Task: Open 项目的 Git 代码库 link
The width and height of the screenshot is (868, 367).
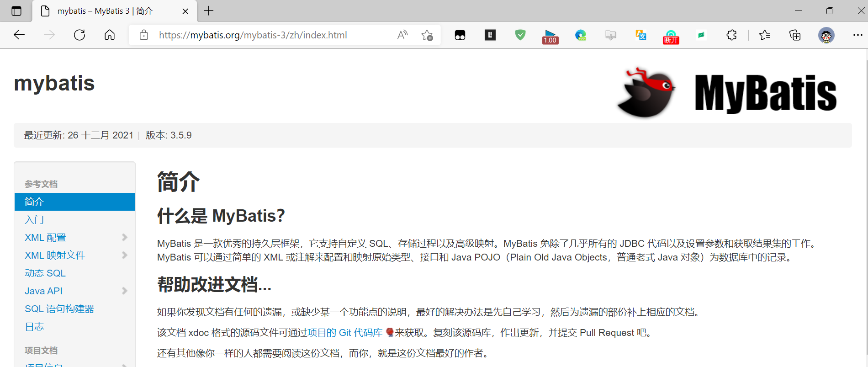Action: (345, 332)
